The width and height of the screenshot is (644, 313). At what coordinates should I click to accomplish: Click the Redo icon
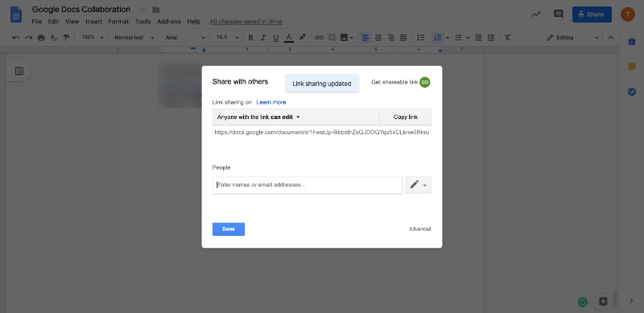click(28, 37)
